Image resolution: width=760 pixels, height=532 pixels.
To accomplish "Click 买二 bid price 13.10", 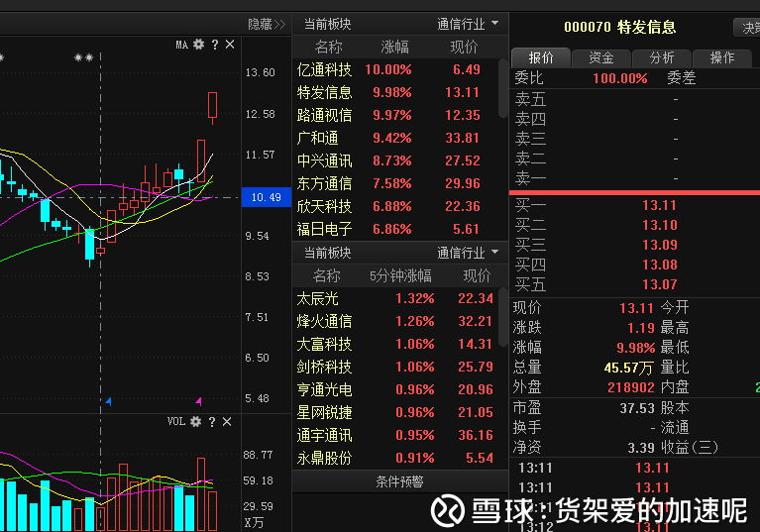I will click(x=659, y=225).
